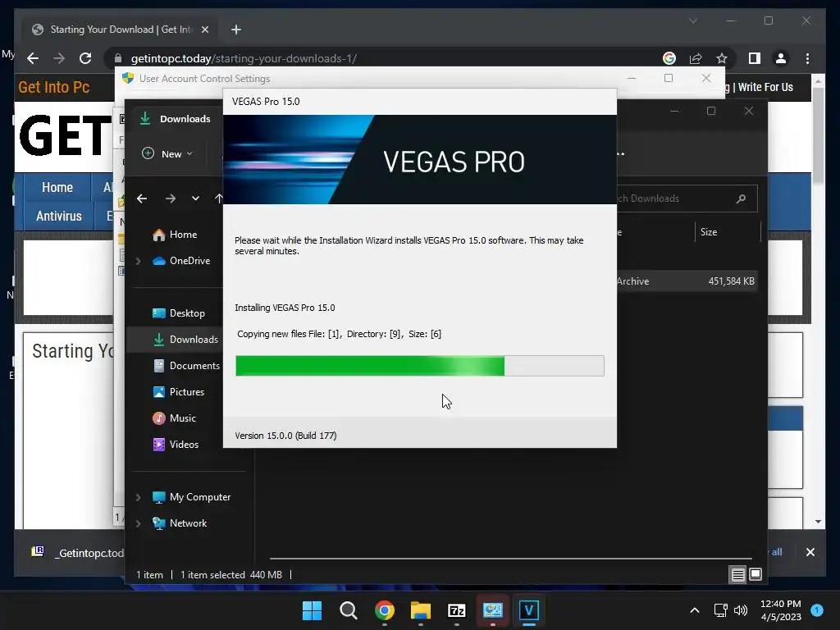Reload the getintopc page
This screenshot has height=630, width=840.
(85, 58)
